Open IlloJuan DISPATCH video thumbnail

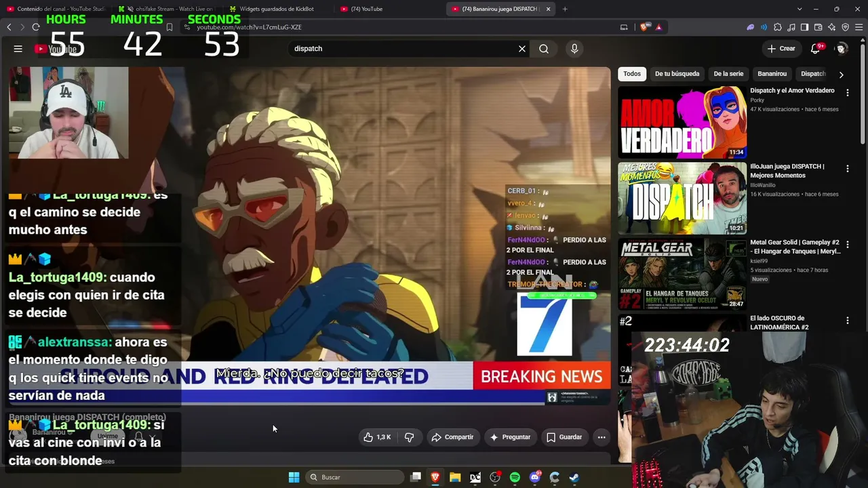click(682, 198)
